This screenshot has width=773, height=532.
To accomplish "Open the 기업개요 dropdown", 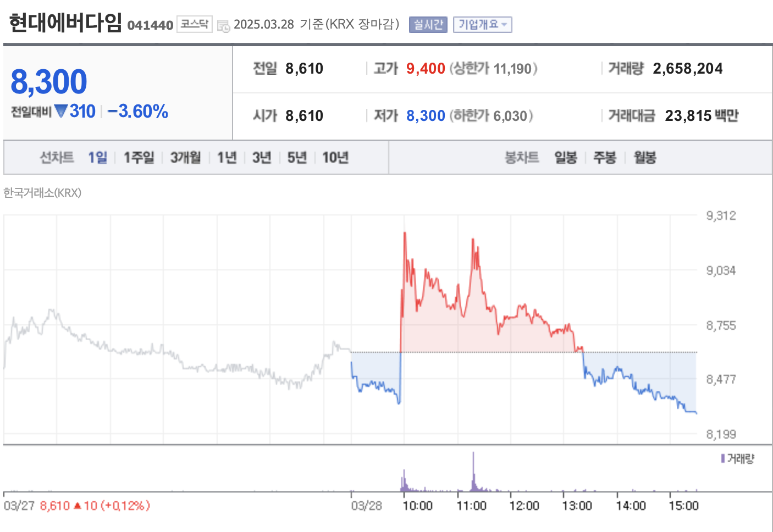I will (x=482, y=25).
